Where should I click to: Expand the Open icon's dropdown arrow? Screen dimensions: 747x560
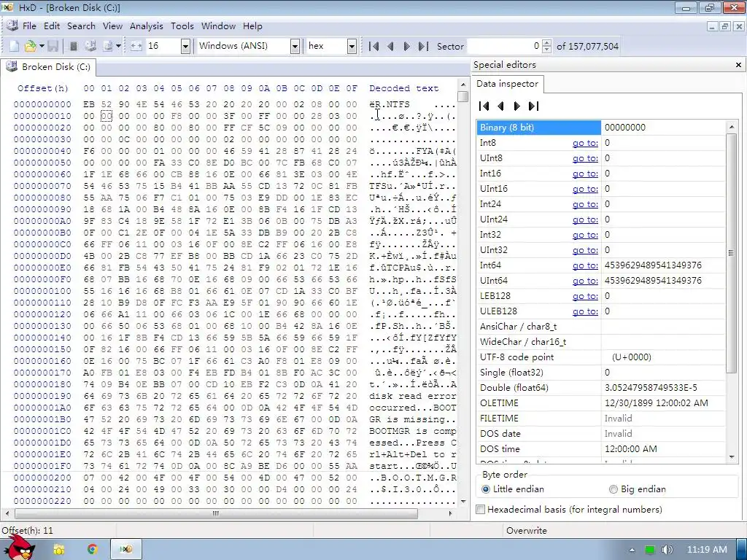(x=42, y=46)
